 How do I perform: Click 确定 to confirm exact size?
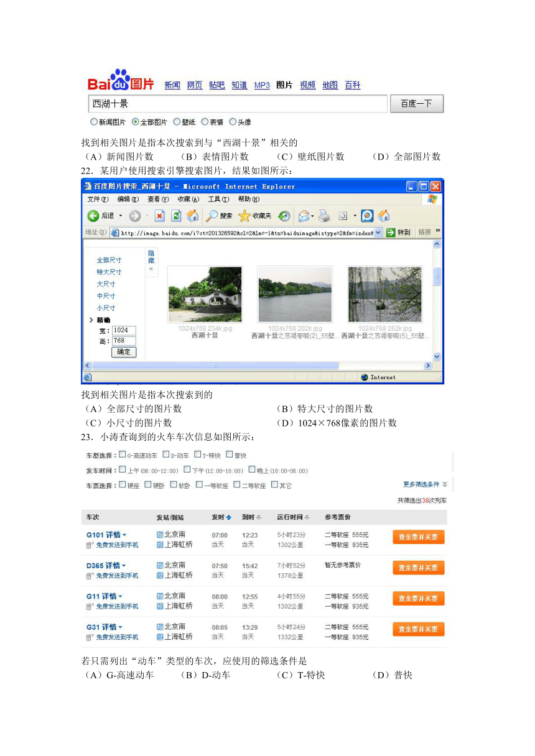click(124, 352)
